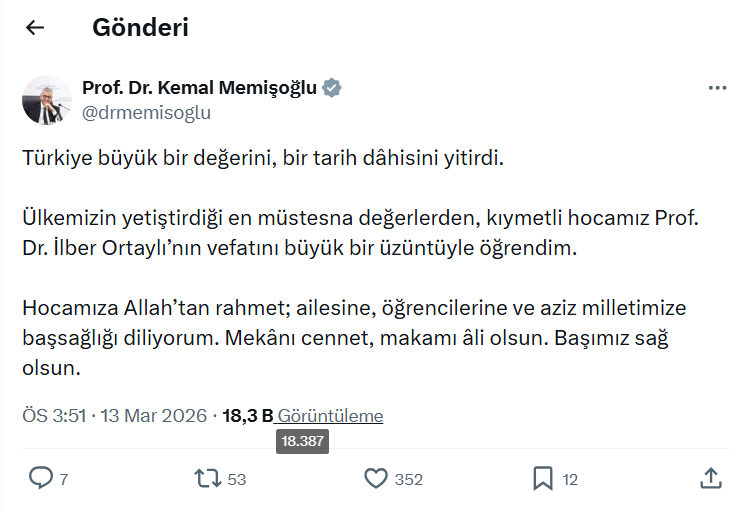Open the three-dot more options menu
747x510 pixels.
pos(717,88)
